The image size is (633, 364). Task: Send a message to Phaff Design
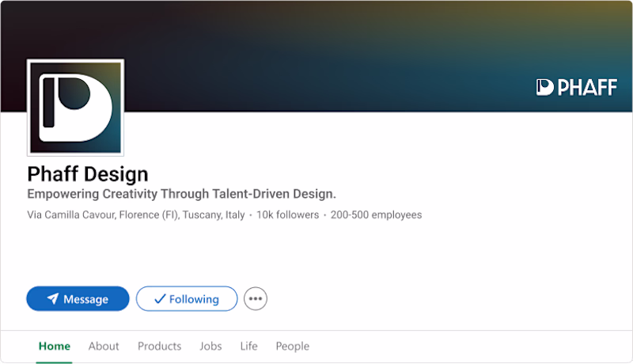[x=78, y=299]
